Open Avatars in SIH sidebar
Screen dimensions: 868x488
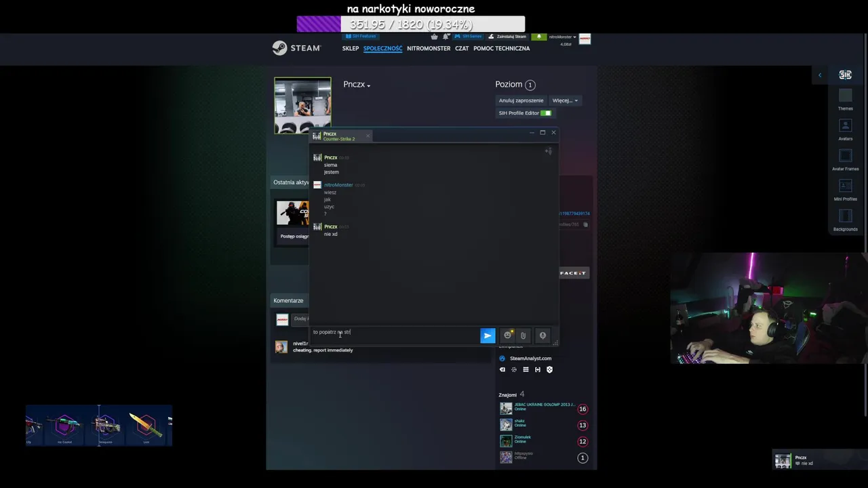(845, 130)
